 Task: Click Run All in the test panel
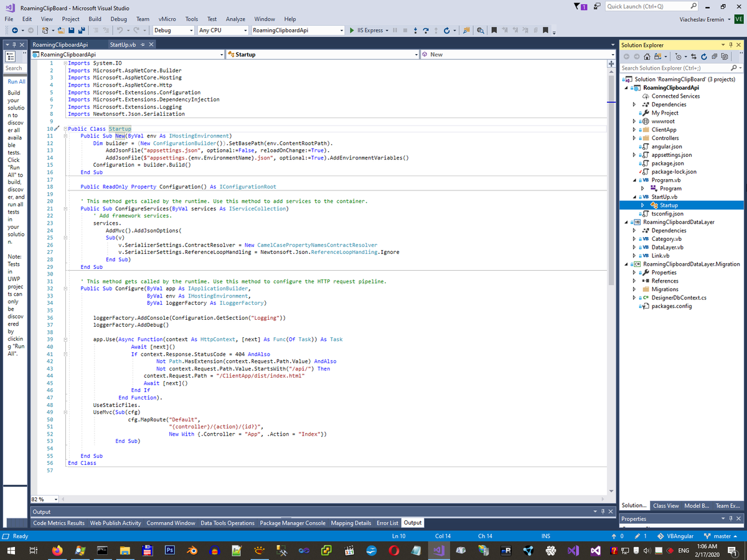[x=16, y=82]
